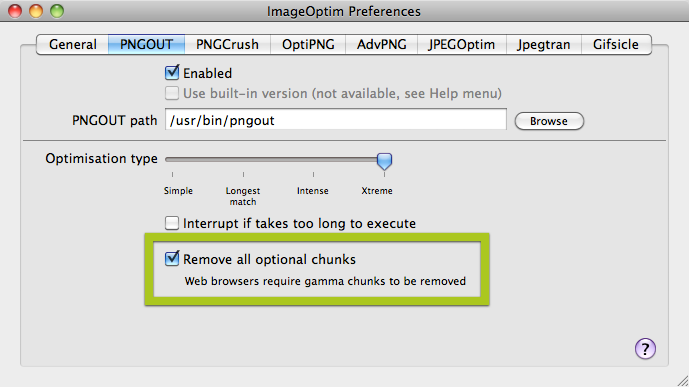
Task: Click the window resize grip corner
Action: (682, 381)
